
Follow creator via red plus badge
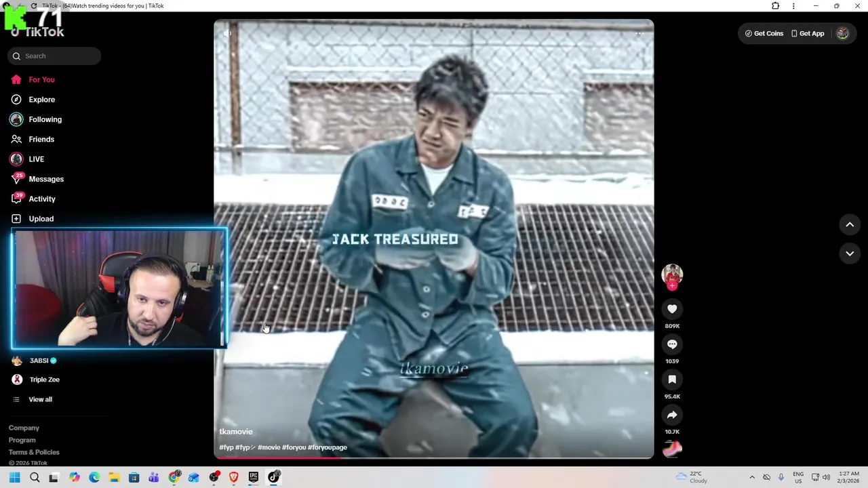pyautogui.click(x=672, y=286)
